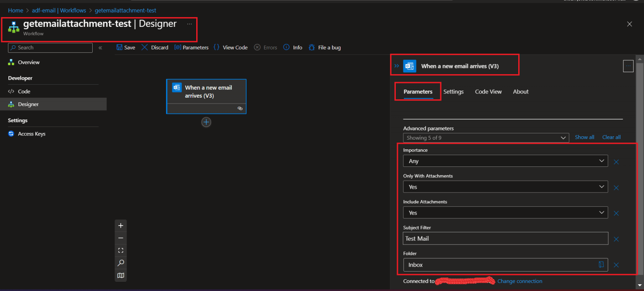Image resolution: width=644 pixels, height=291 pixels.
Task: Select Designer in the left sidebar
Action: pyautogui.click(x=53, y=104)
